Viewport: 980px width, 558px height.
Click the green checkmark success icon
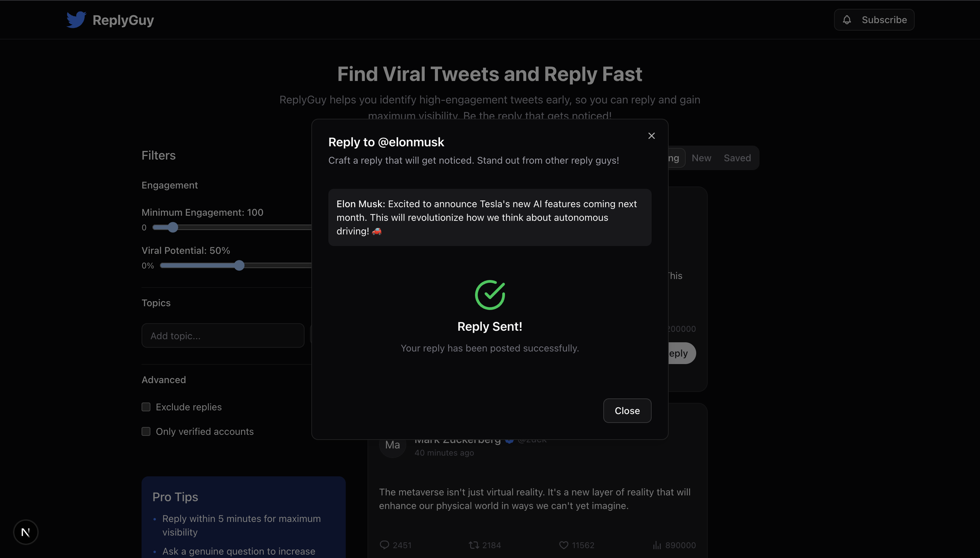[490, 295]
